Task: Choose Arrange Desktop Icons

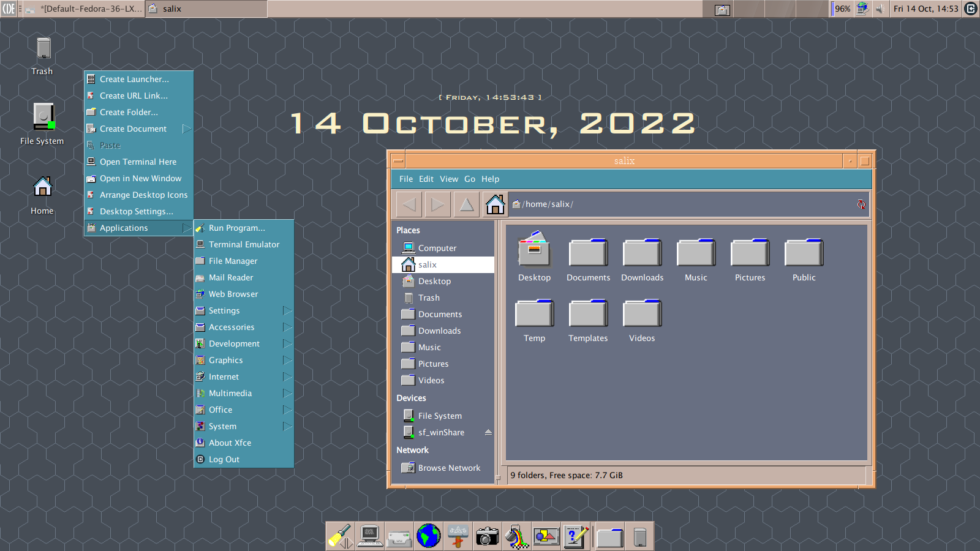Action: [138, 195]
